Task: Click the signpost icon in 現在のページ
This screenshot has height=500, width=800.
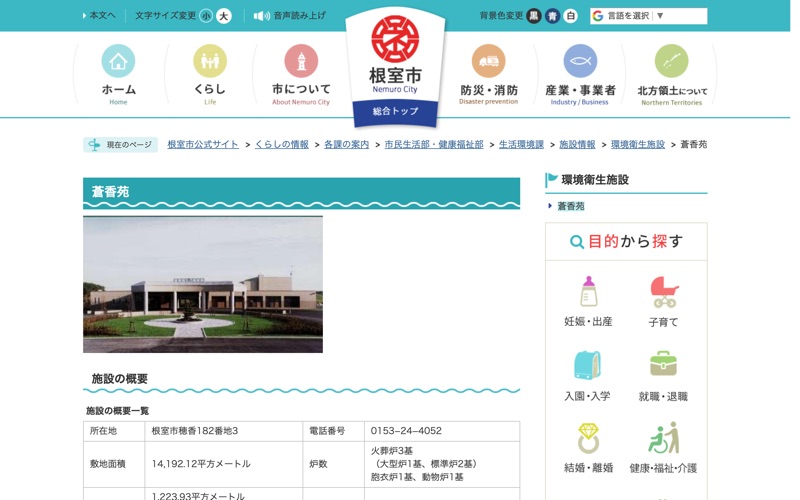Action: click(94, 145)
